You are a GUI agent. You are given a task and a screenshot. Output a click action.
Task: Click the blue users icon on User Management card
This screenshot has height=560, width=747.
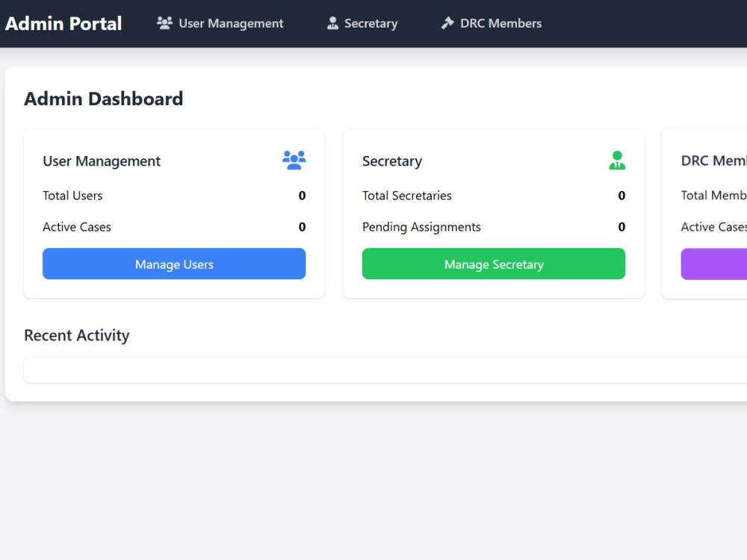[x=294, y=161]
